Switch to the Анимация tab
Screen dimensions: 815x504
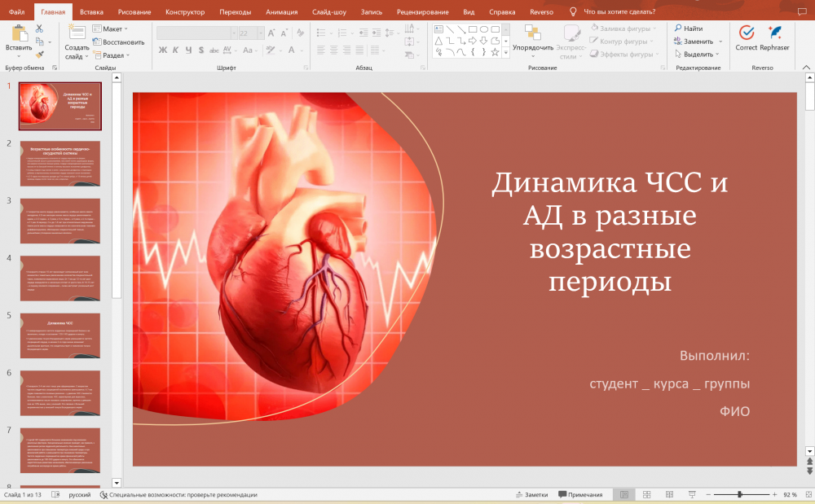pos(281,12)
